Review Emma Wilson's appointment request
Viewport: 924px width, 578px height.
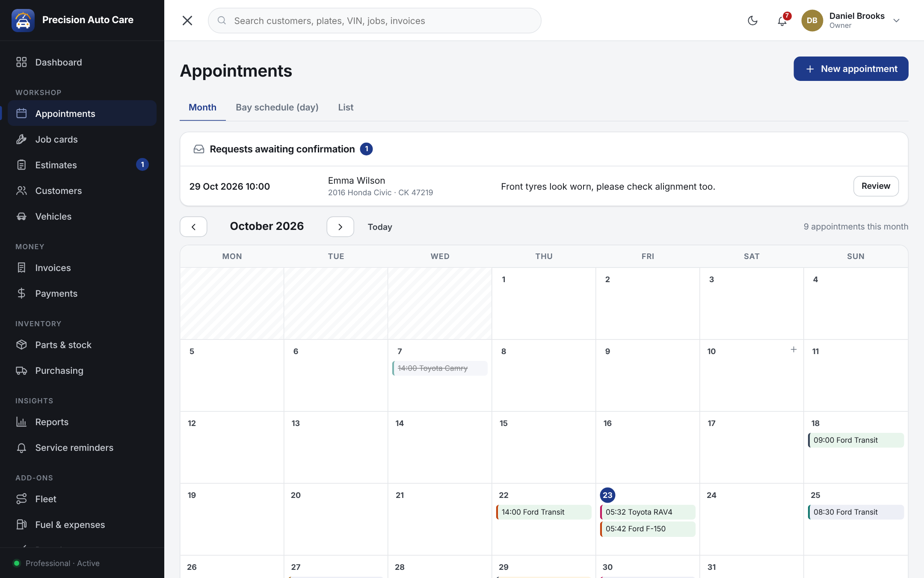(x=876, y=186)
